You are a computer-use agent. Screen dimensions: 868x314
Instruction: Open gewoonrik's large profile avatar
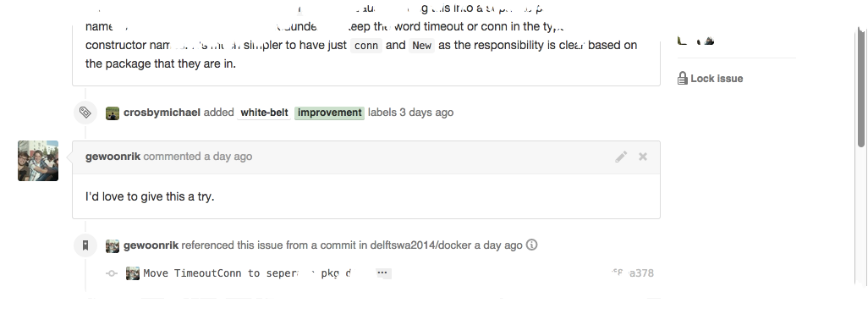pos(38,161)
